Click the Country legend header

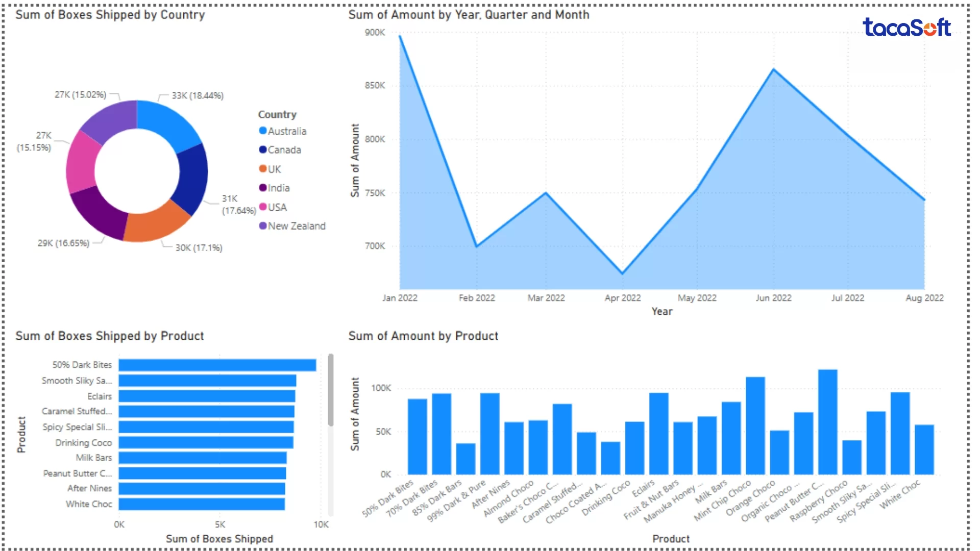(x=277, y=114)
